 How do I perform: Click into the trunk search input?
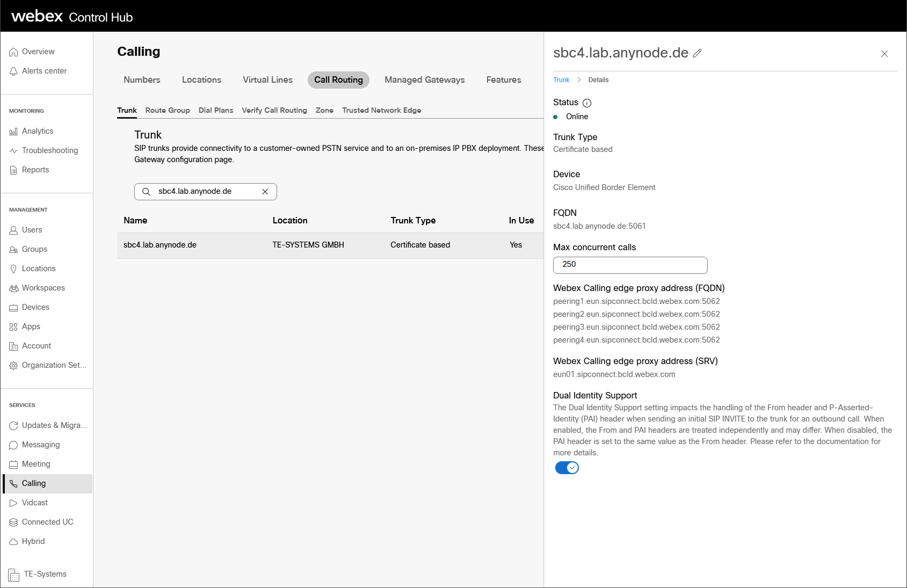pos(206,192)
